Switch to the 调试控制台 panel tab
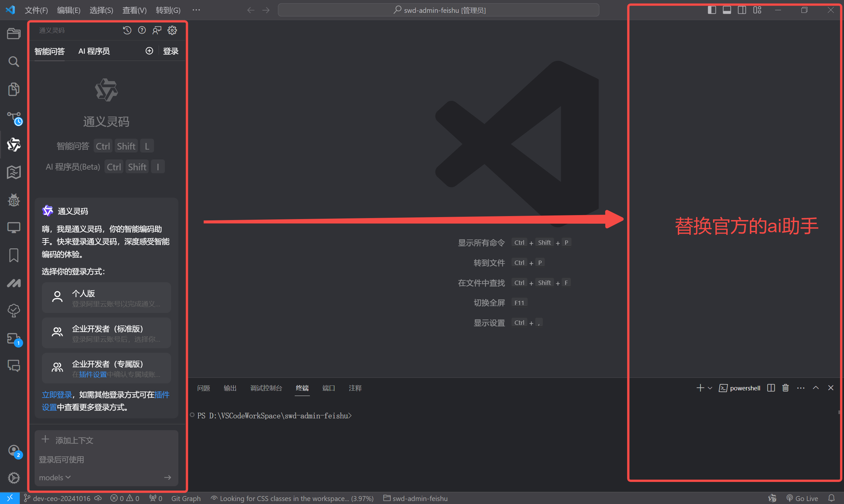Image resolution: width=844 pixels, height=504 pixels. (266, 388)
